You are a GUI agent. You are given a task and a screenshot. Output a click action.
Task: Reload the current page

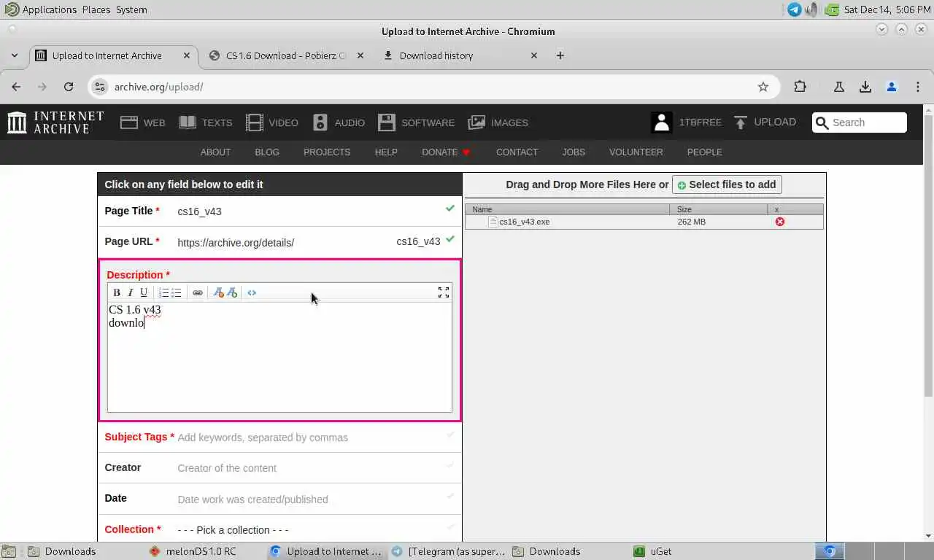click(69, 87)
